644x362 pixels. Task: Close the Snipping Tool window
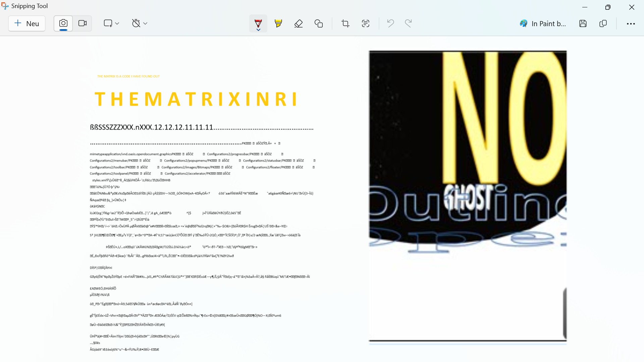(x=632, y=7)
